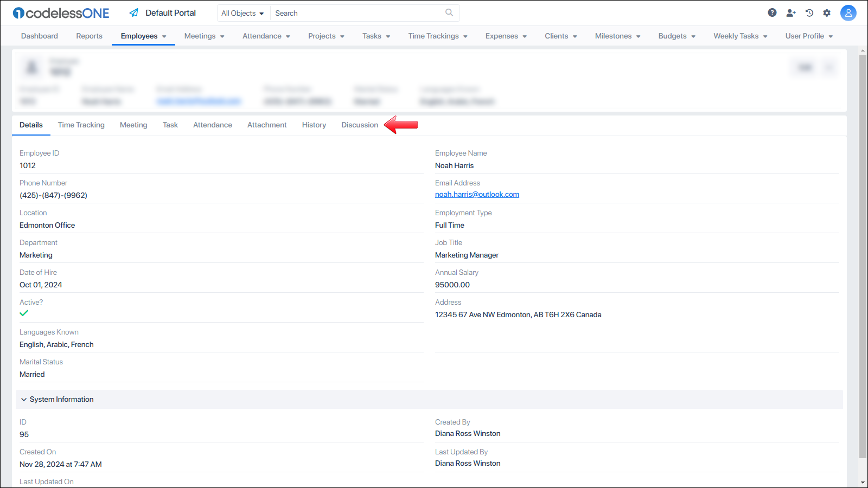The height and width of the screenshot is (488, 868).
Task: Go to the Dashboard page
Action: (x=40, y=36)
